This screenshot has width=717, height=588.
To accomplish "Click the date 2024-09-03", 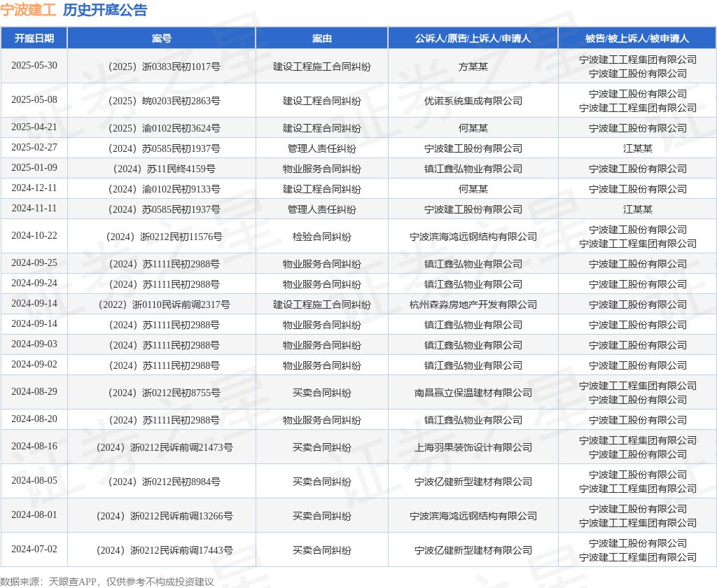I will pos(34,344).
